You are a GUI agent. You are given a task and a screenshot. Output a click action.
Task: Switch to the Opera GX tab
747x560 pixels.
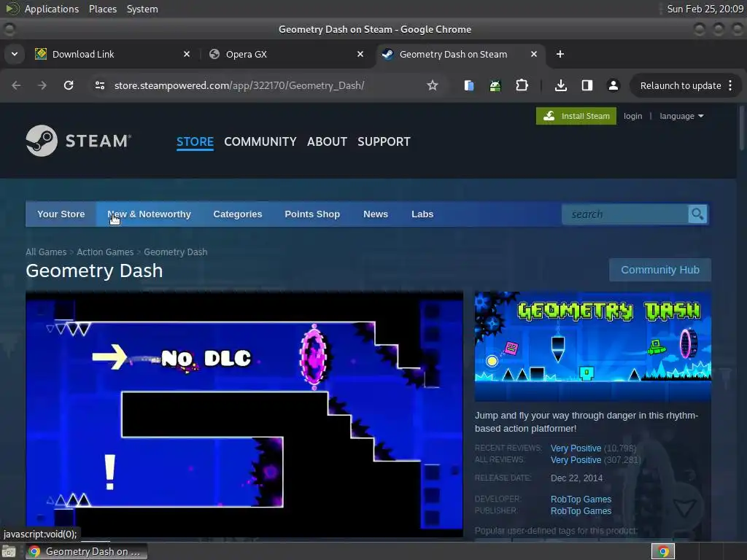[x=287, y=54]
